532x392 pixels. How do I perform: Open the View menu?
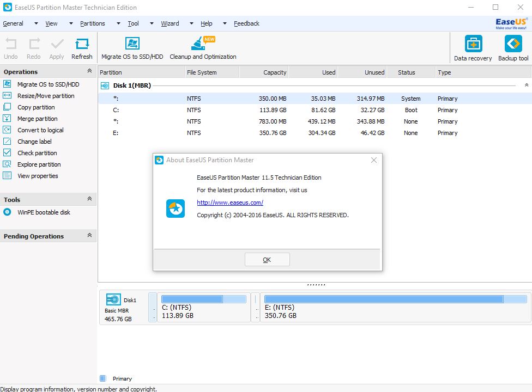coord(52,23)
